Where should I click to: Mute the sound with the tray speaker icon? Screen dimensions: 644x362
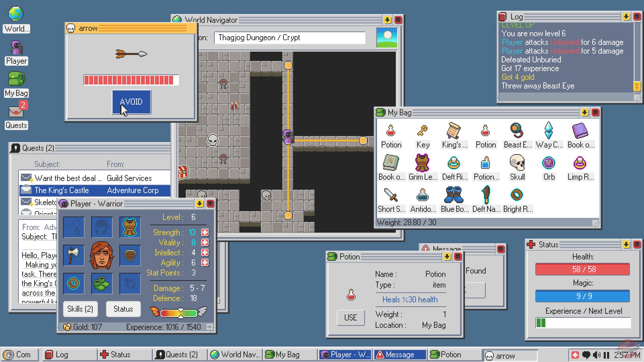596,355
